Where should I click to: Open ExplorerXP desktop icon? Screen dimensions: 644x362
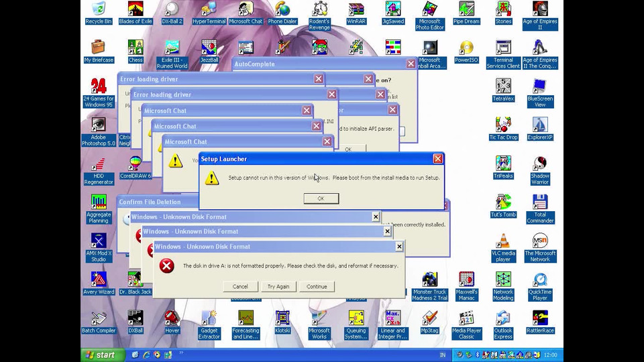point(539,129)
